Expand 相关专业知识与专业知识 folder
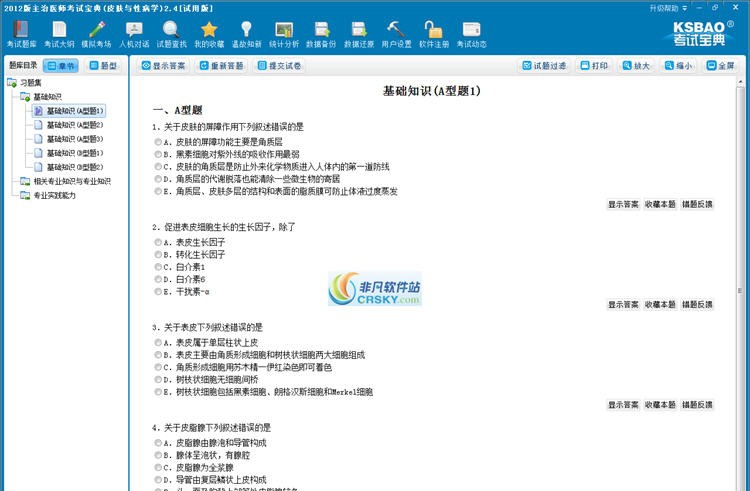 (66, 181)
